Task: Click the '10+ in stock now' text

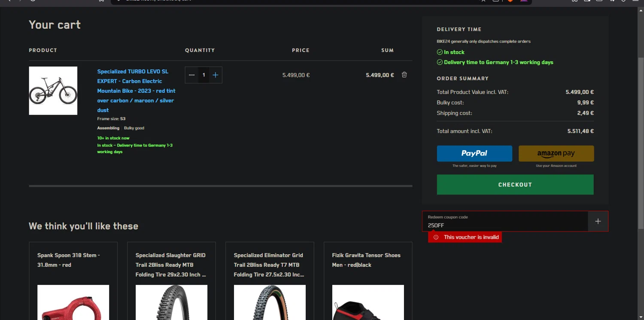Action: tap(113, 138)
